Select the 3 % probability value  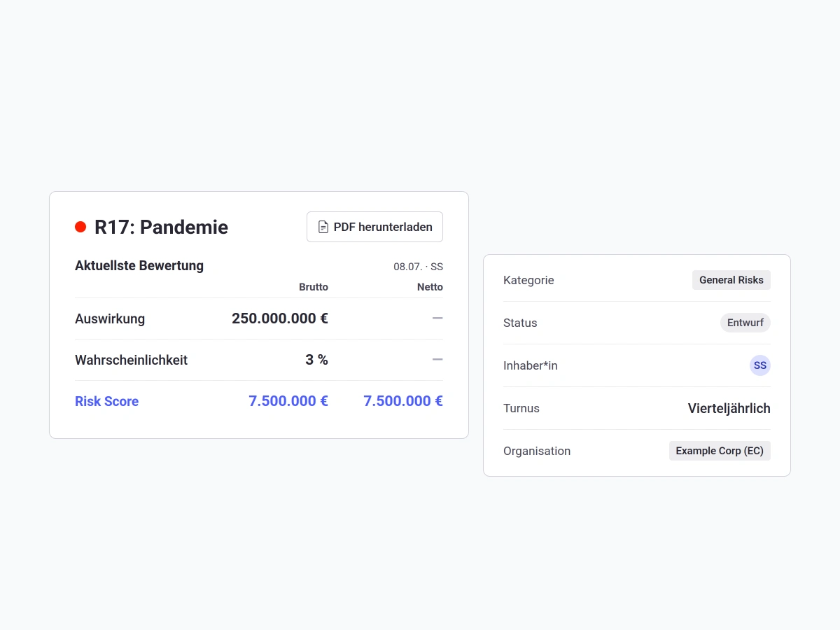[x=316, y=360]
